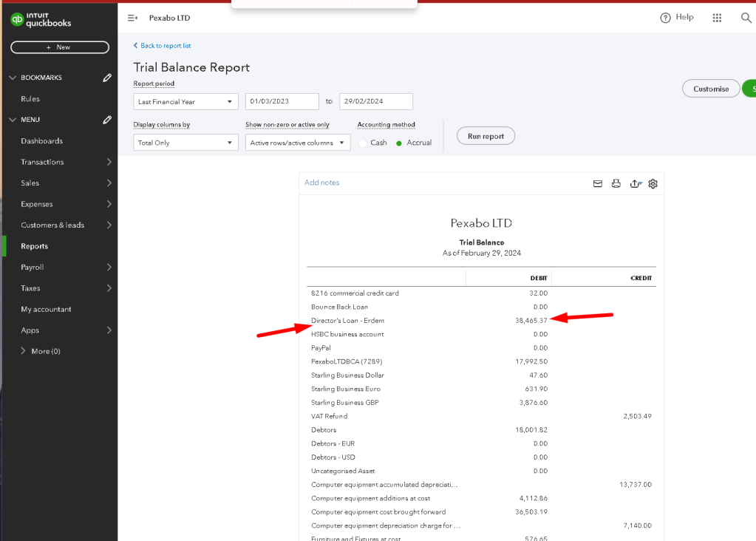The image size is (756, 541).
Task: Edit menu with the pencil icon
Action: (x=107, y=120)
